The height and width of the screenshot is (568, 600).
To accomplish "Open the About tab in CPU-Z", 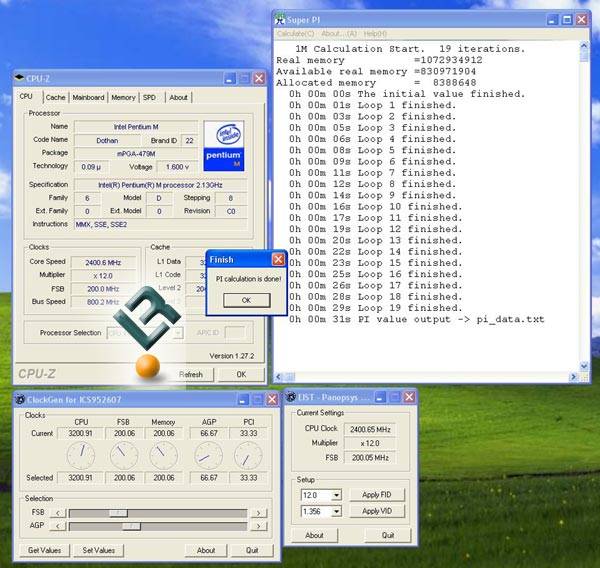I will pos(178,98).
